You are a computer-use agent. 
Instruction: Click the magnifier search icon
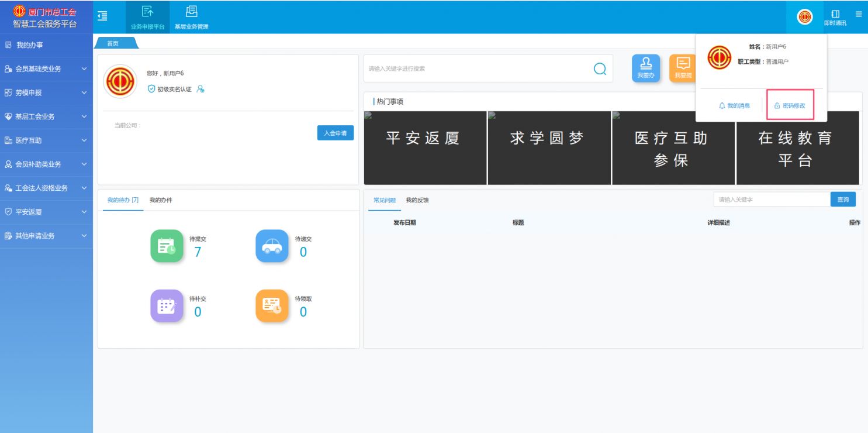pyautogui.click(x=600, y=69)
